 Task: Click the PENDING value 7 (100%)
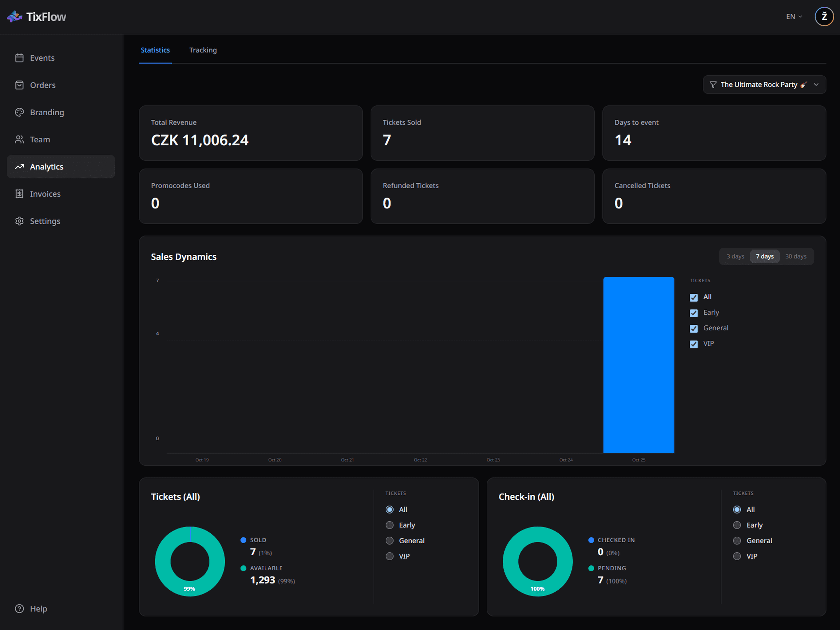pyautogui.click(x=612, y=580)
